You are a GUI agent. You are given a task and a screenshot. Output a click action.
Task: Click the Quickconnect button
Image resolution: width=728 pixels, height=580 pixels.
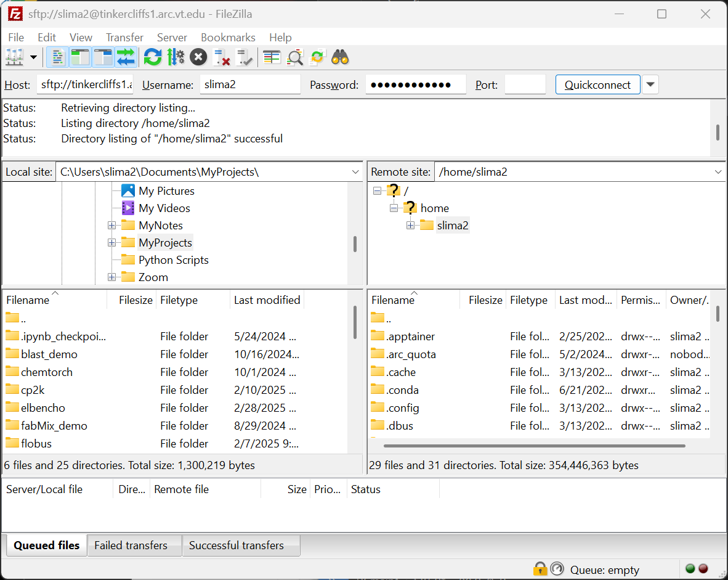597,84
